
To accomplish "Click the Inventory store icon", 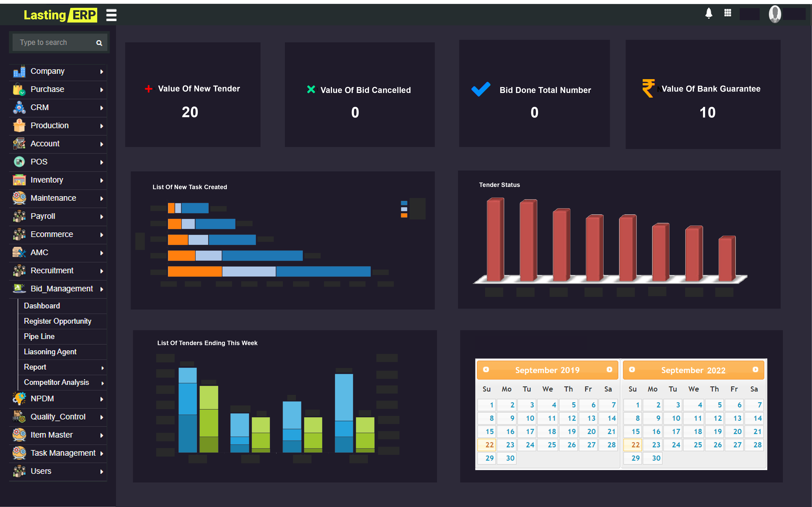I will (19, 180).
